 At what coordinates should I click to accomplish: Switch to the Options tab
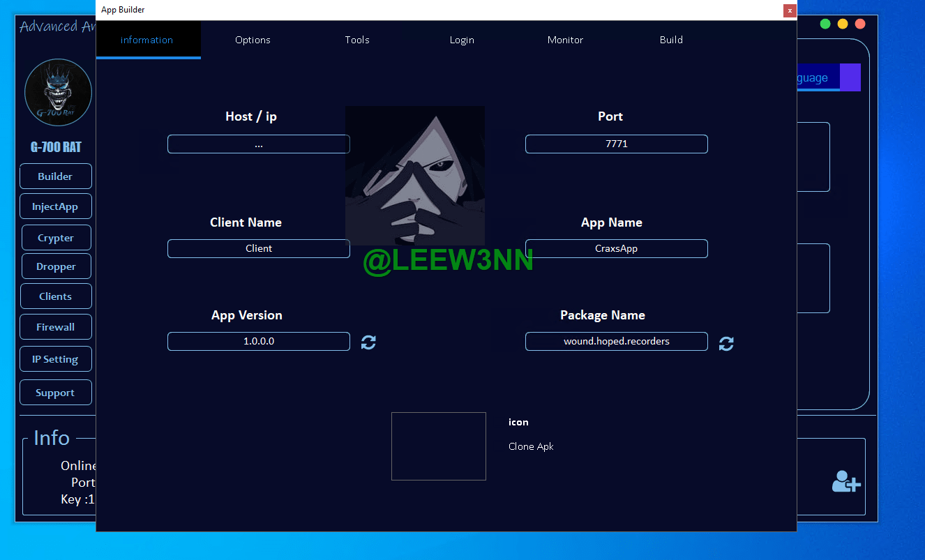tap(253, 40)
